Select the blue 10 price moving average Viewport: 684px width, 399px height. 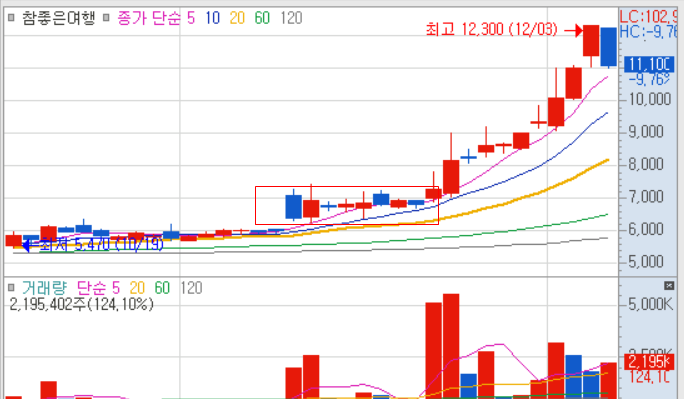pyautogui.click(x=212, y=18)
